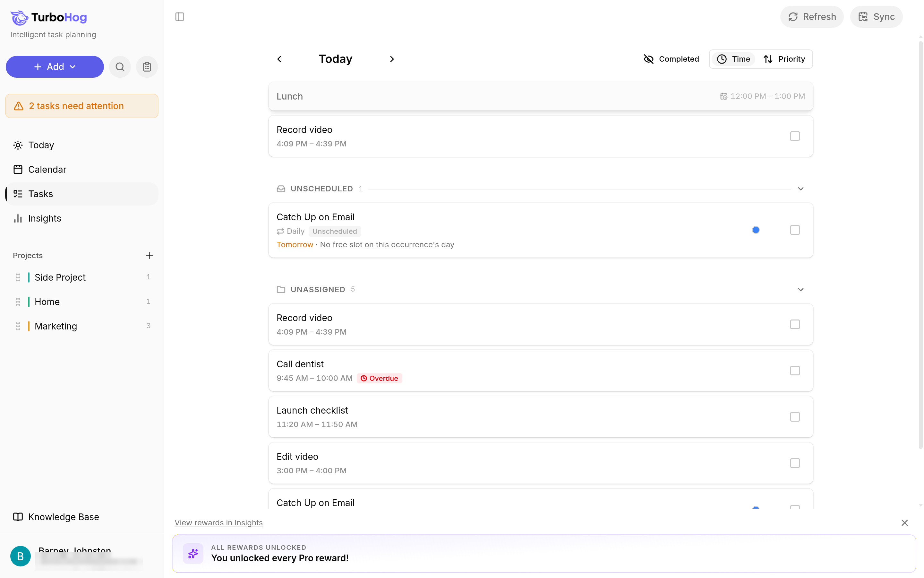This screenshot has width=924, height=578.
Task: Click the Unscheduled inbox icon
Action: 281,188
